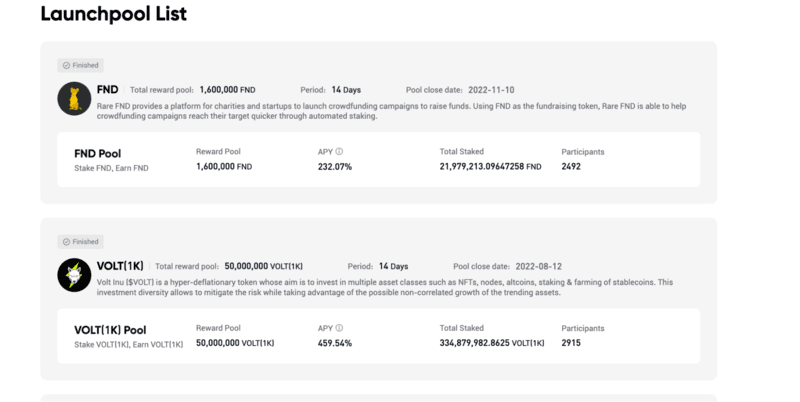
Task: Click VOLT total reward pool 50,000,000 in header
Action: pos(263,266)
